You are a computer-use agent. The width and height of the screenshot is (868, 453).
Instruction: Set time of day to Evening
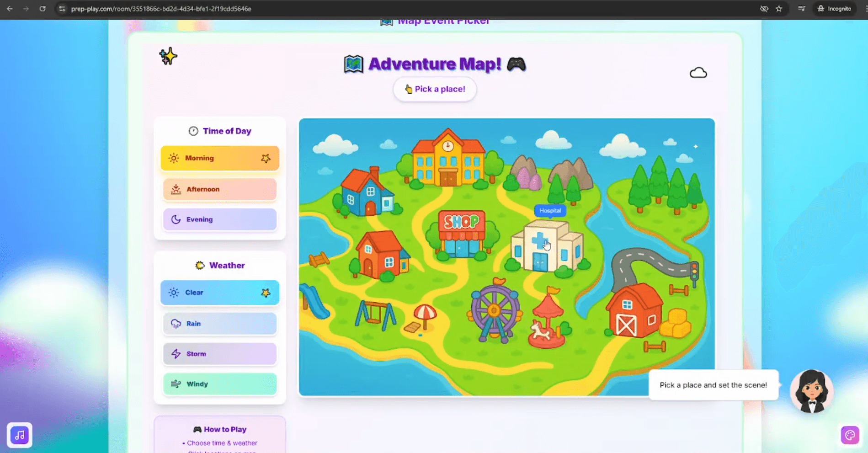click(220, 219)
